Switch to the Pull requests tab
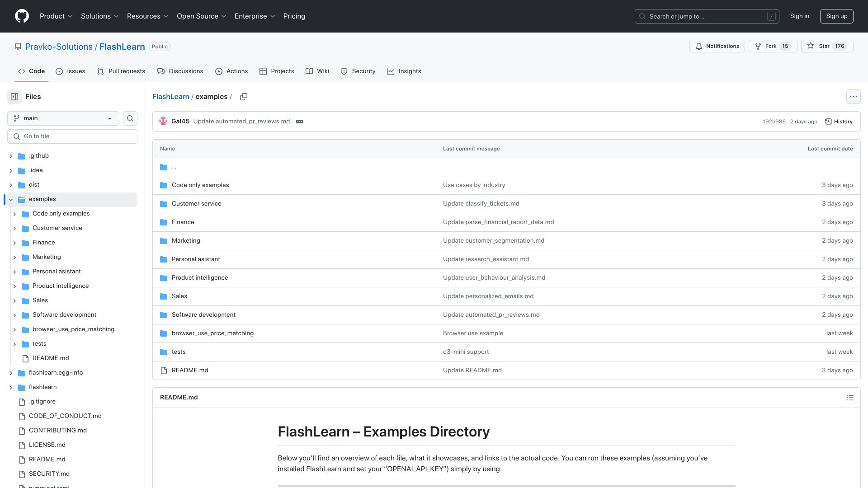 point(121,71)
